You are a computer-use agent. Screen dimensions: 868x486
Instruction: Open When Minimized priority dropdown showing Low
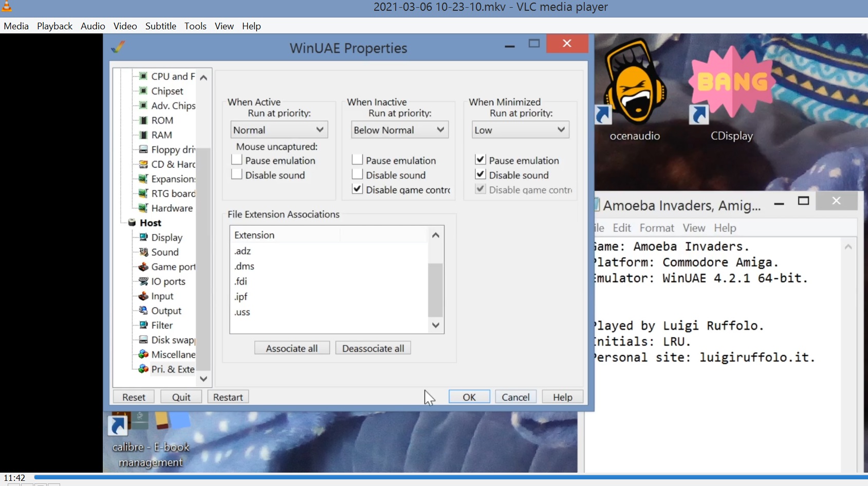521,130
